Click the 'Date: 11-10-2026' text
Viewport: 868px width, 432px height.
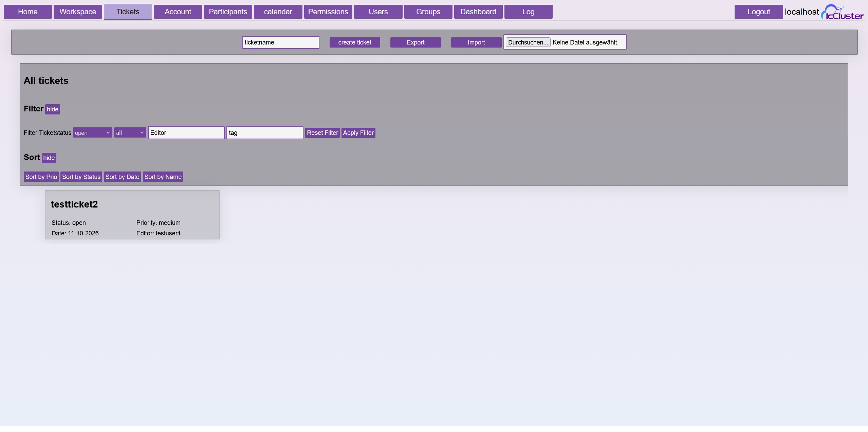tap(75, 233)
